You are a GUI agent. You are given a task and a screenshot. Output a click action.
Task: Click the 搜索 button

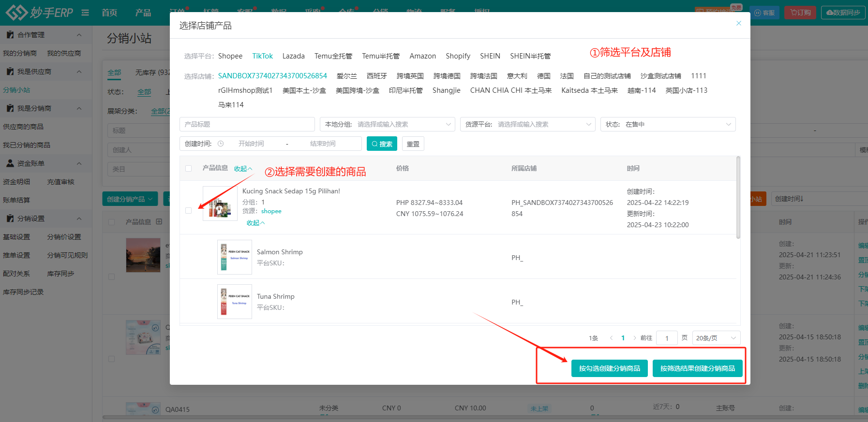pos(382,144)
